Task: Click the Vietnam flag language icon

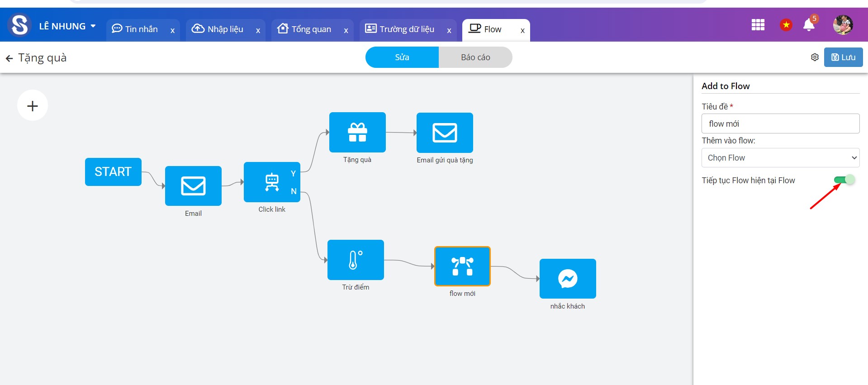Action: pyautogui.click(x=786, y=25)
